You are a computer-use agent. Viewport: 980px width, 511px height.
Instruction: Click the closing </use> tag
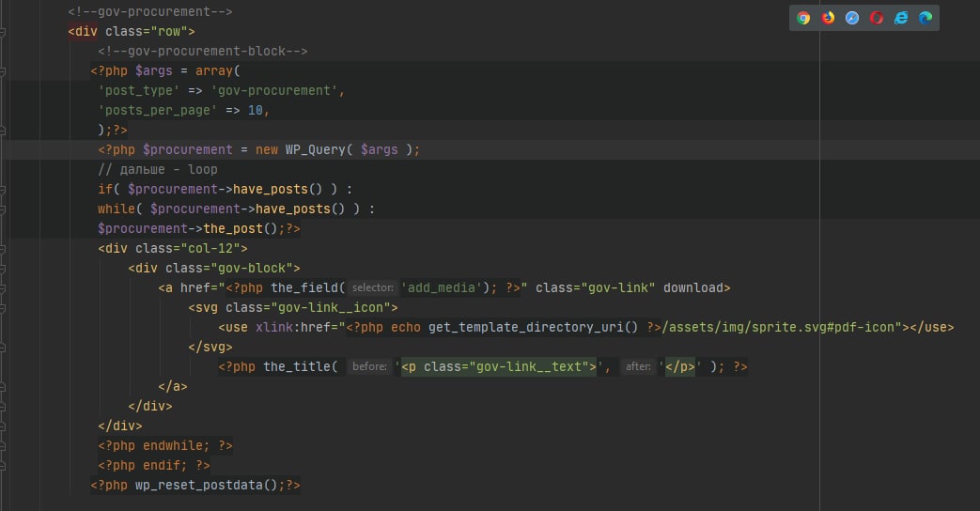pos(932,327)
